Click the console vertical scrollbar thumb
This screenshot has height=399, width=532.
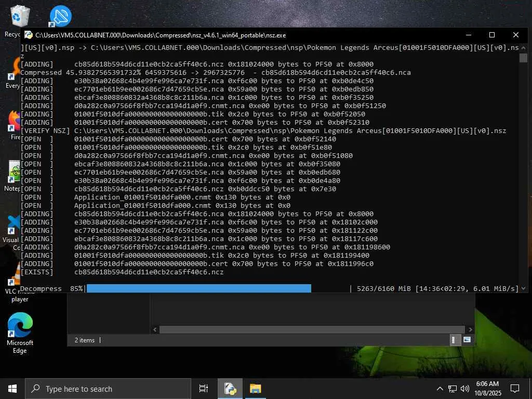tap(523, 57)
